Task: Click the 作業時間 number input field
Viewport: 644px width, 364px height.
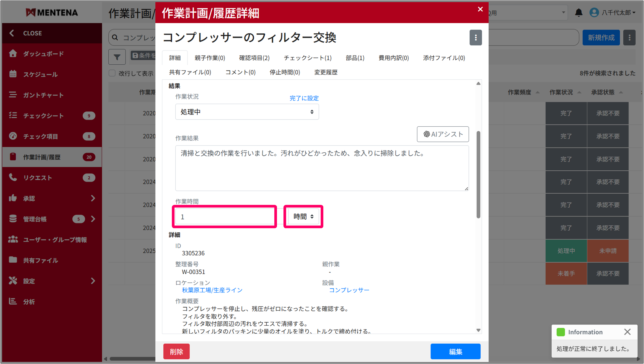Action: pyautogui.click(x=224, y=217)
